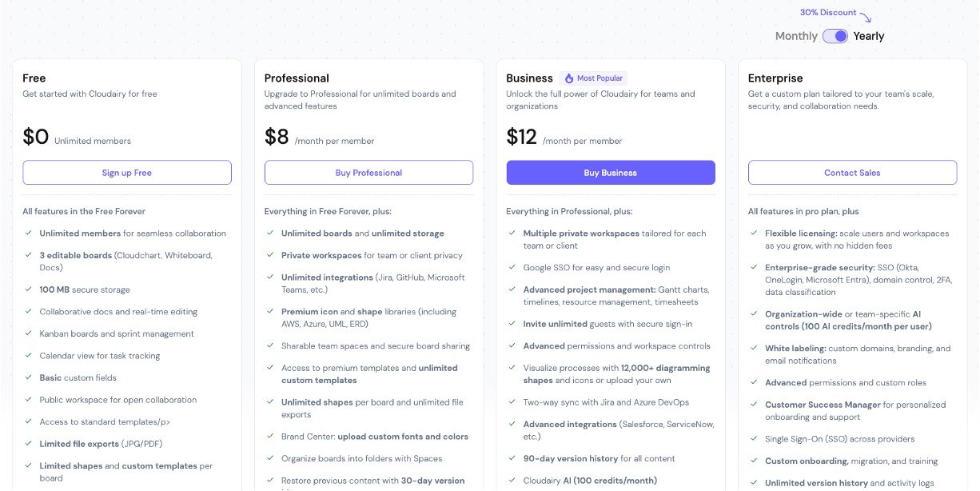Click the Enterprise plan heading

775,78
